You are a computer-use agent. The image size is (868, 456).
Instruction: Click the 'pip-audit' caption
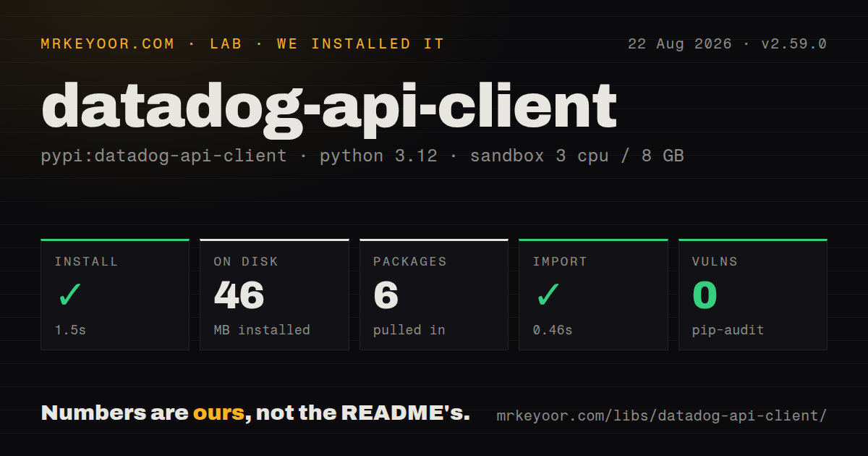(728, 330)
